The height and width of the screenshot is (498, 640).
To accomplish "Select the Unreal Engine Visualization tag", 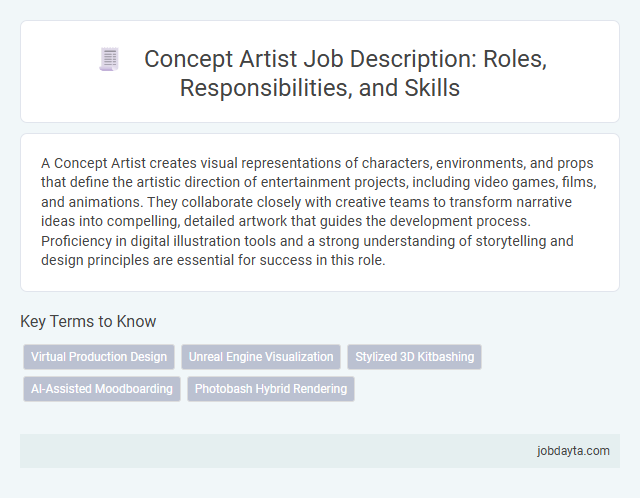I will [261, 357].
